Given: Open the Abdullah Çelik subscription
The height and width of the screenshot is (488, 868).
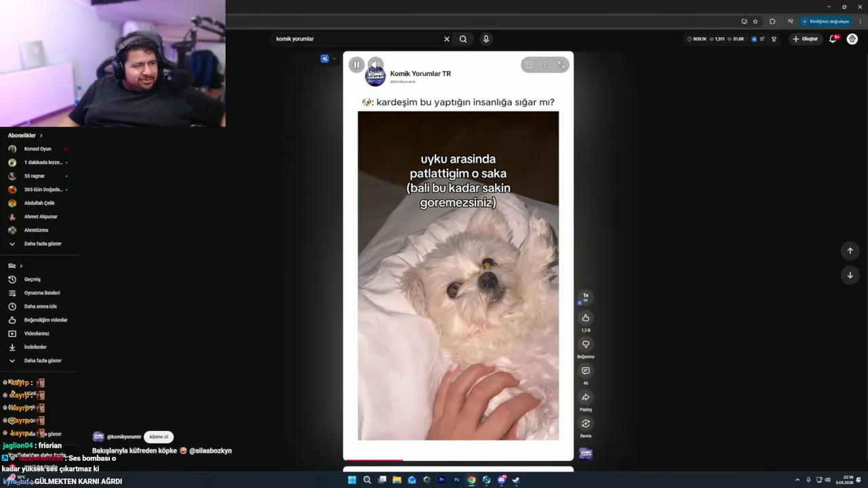Looking at the screenshot, I should click(x=39, y=203).
